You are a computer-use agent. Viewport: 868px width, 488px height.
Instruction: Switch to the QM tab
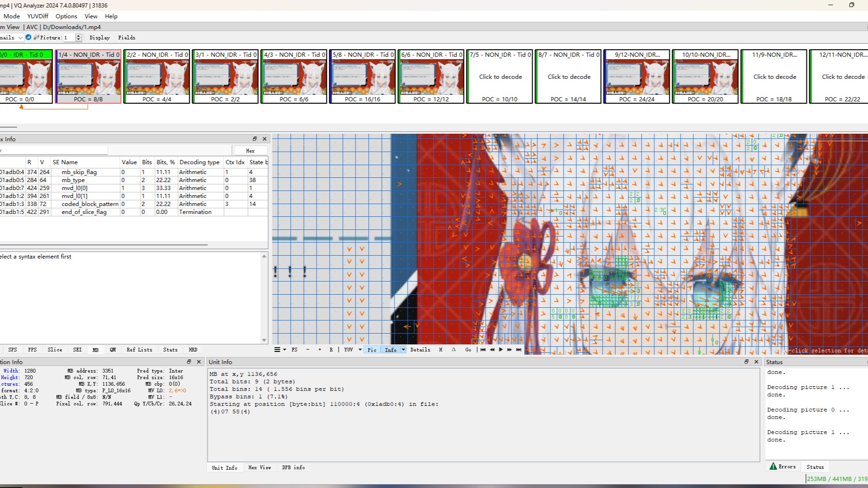(113, 350)
